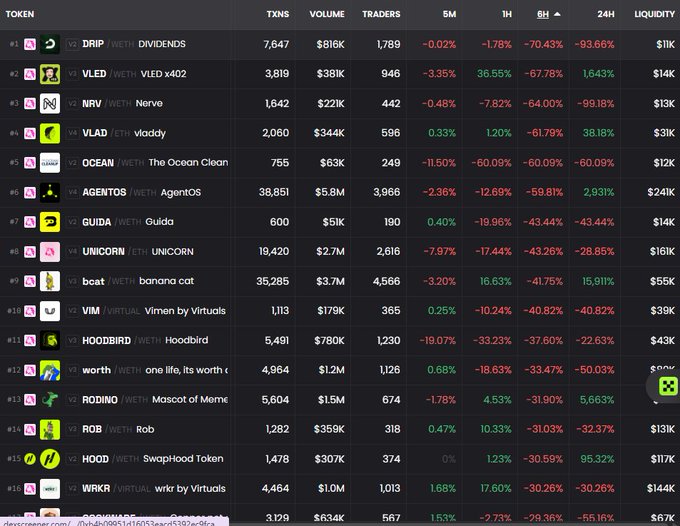
Task: Click the NRV Nerve token logo
Action: (x=50, y=104)
